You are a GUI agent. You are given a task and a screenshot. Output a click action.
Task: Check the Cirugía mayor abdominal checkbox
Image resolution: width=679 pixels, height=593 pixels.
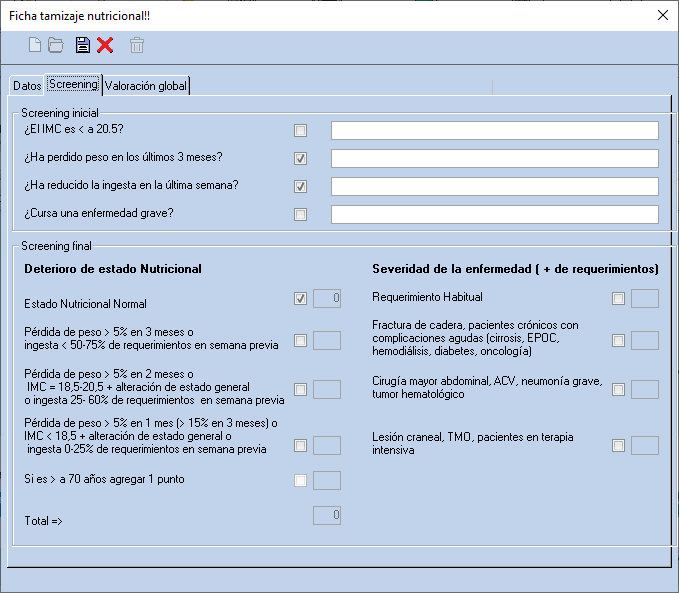click(618, 389)
